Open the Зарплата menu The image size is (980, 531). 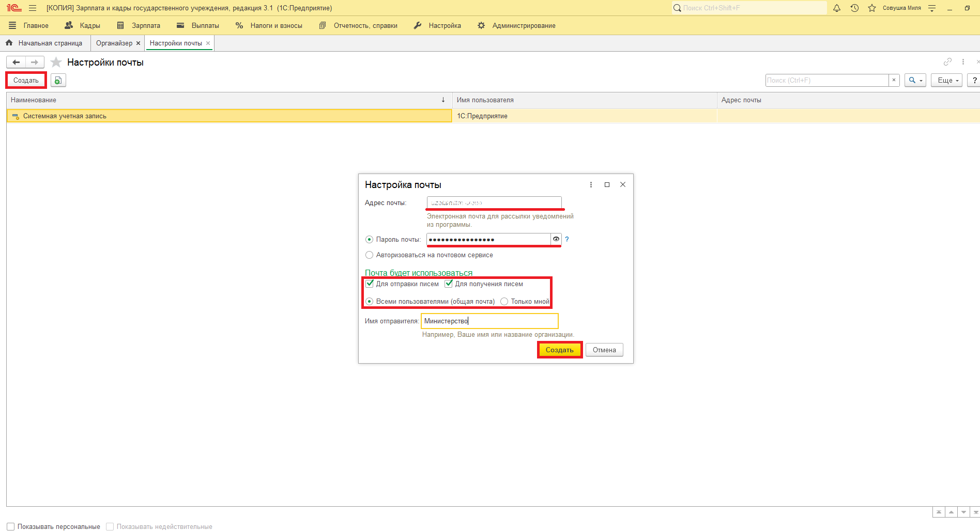point(139,25)
